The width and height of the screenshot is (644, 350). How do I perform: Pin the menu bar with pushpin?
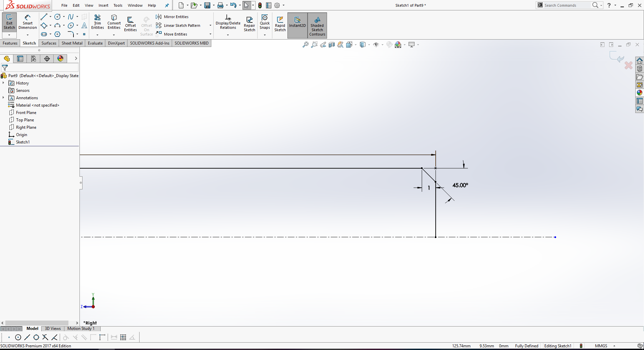tap(167, 5)
